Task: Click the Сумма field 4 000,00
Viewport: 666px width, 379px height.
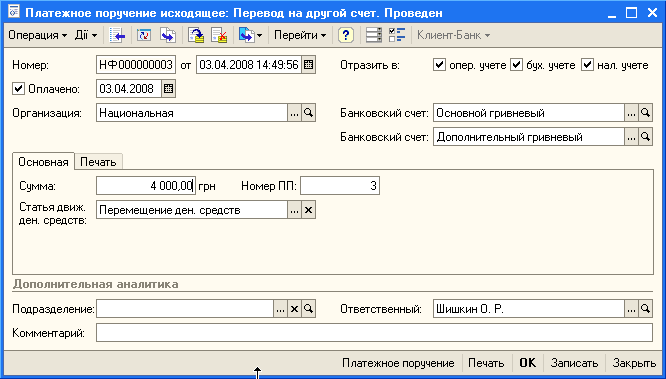Action: pos(146,186)
